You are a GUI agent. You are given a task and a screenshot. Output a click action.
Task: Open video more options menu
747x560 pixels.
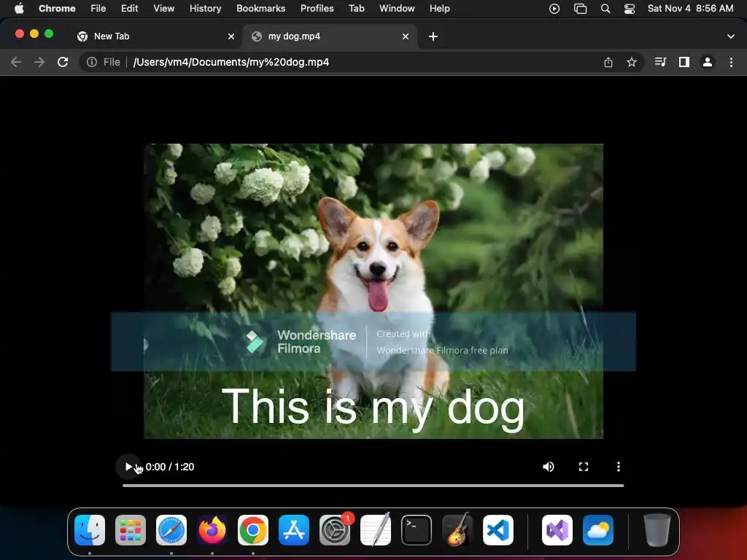click(x=619, y=467)
